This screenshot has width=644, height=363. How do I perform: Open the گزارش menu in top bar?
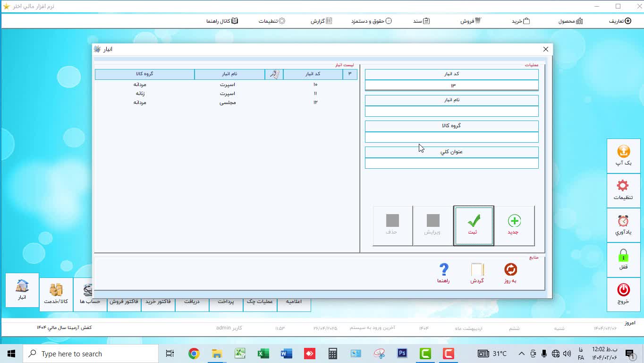(321, 21)
